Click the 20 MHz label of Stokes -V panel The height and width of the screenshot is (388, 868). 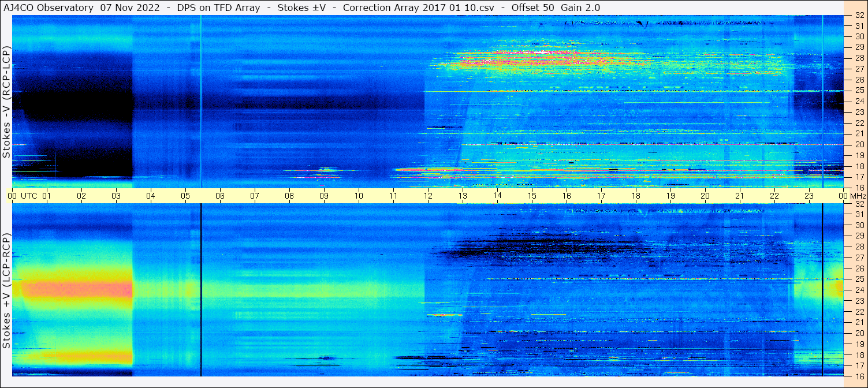click(x=859, y=144)
